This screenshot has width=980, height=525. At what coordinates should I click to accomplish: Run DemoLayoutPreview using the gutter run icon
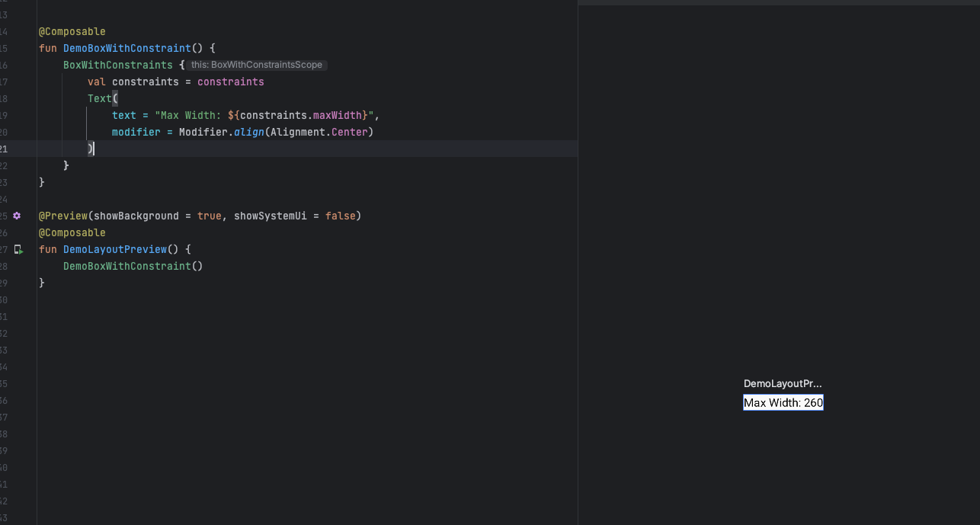[18, 249]
